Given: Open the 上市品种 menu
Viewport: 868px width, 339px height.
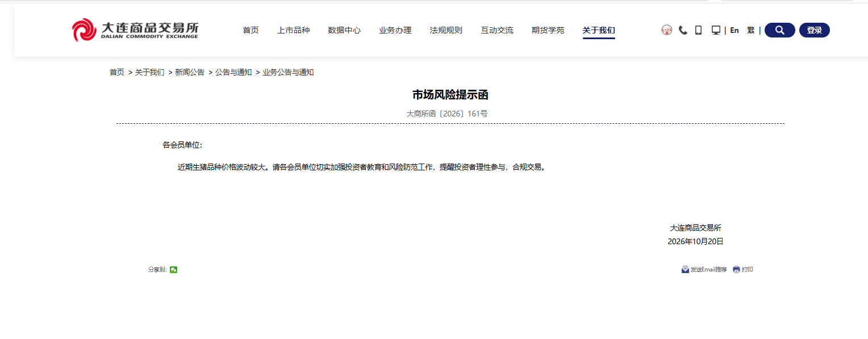Looking at the screenshot, I should 293,30.
